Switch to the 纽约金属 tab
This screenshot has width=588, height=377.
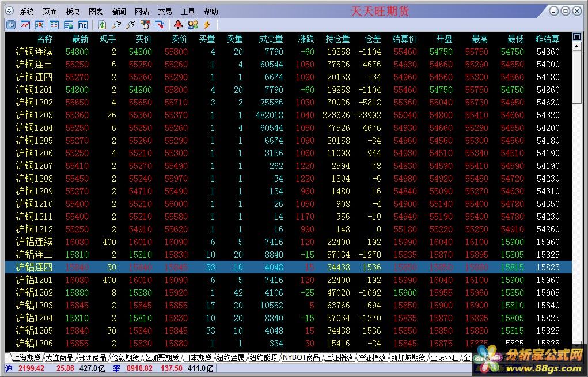click(230, 357)
